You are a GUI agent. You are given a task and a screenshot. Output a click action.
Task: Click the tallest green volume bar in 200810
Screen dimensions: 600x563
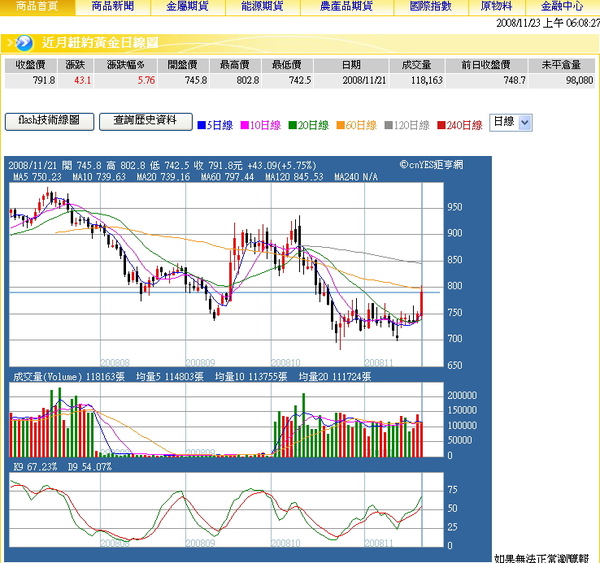[304, 425]
